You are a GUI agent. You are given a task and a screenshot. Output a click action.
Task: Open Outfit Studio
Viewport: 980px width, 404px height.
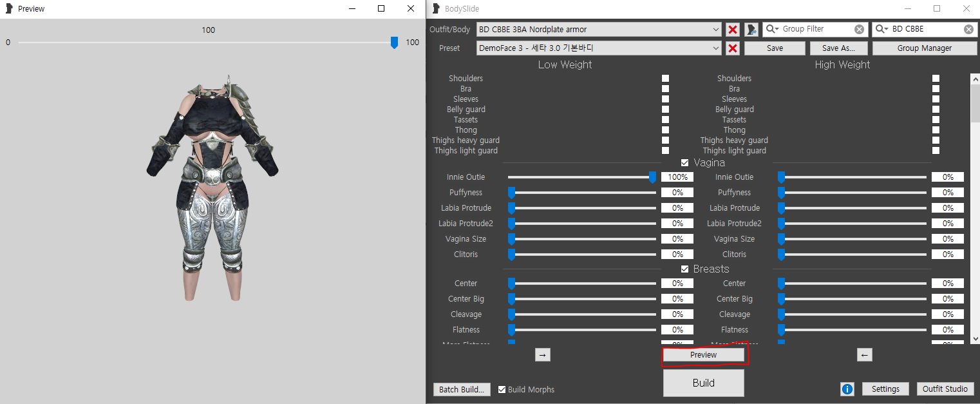(945, 389)
